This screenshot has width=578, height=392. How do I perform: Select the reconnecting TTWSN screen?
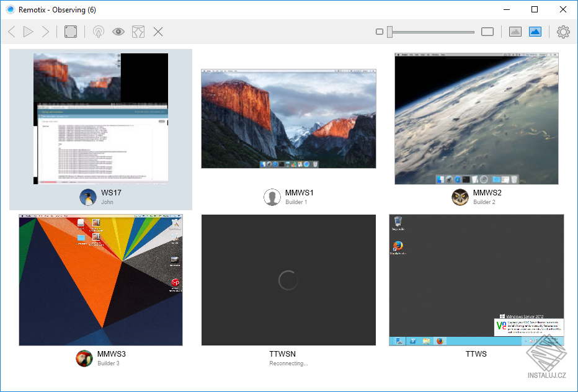288,280
